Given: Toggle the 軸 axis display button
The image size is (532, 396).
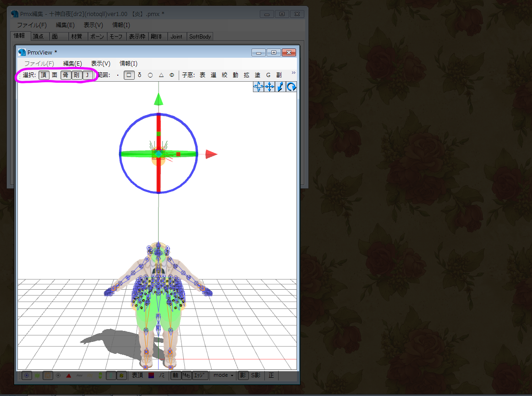Looking at the screenshot, I should 176,375.
